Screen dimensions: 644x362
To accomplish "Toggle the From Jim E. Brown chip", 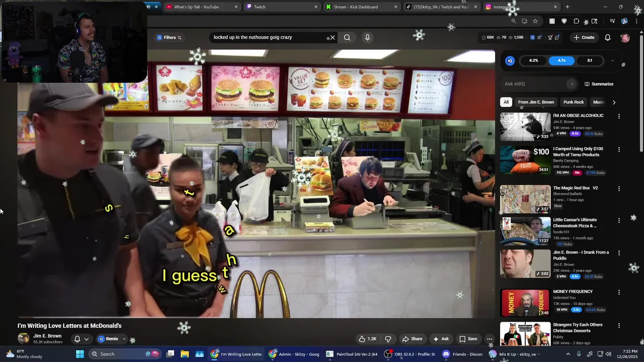I will (536, 102).
